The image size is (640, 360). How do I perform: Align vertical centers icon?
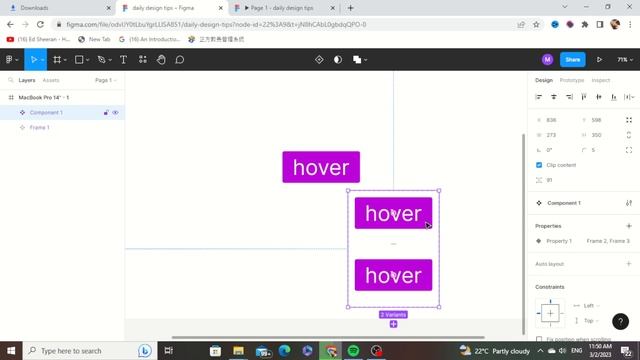(599, 97)
